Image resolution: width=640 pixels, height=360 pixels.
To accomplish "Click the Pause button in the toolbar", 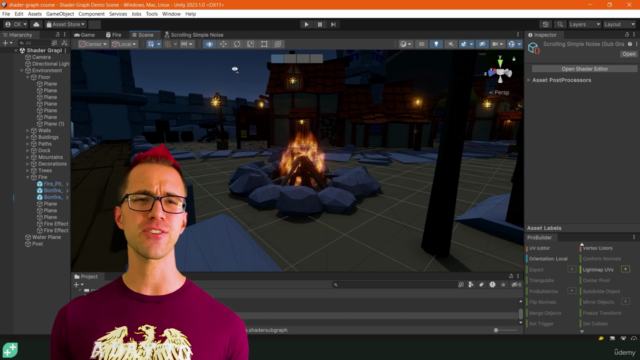I will point(320,24).
